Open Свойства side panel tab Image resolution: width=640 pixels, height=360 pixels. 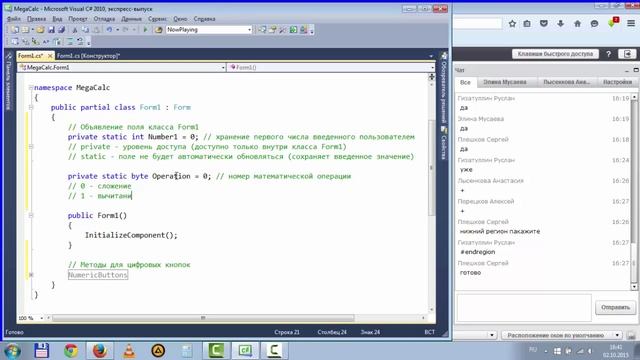(x=444, y=143)
